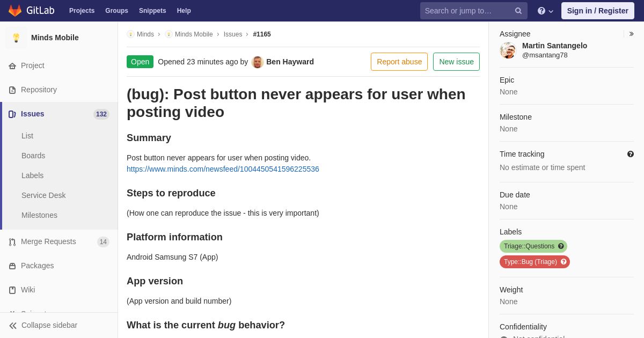Viewport: 644px width, 338px height.
Task: Click the Steps to reproduce heading
Action: point(171,193)
